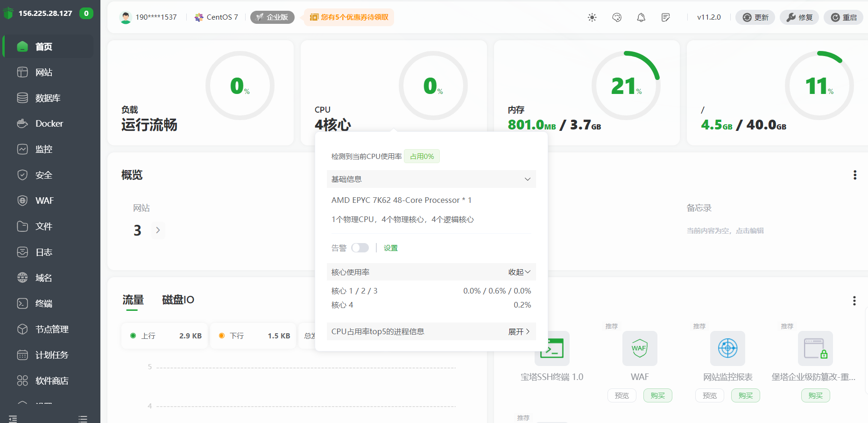Open the 终端 terminal from the sidebar
Screen dimensions: 868x423
pyautogui.click(x=44, y=303)
